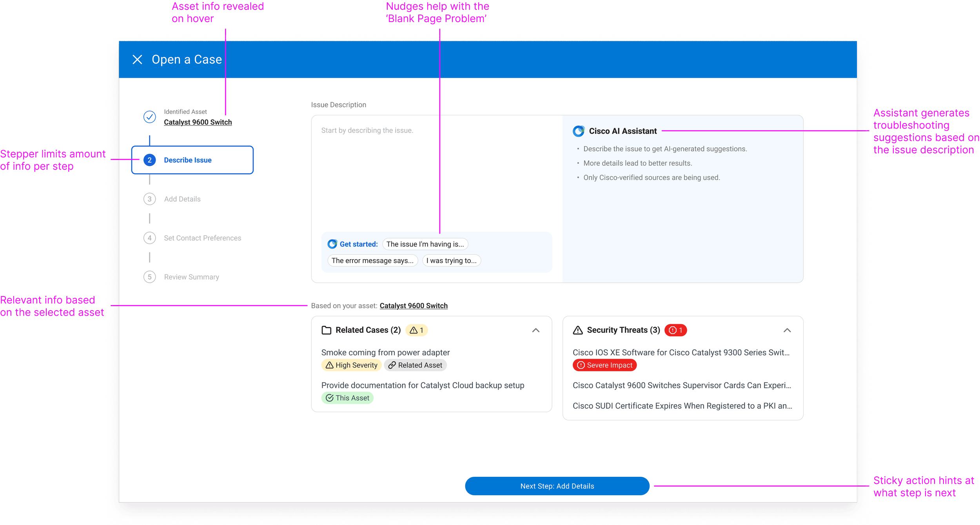980x525 pixels.
Task: Click Next Step: Add Details button
Action: point(557,486)
